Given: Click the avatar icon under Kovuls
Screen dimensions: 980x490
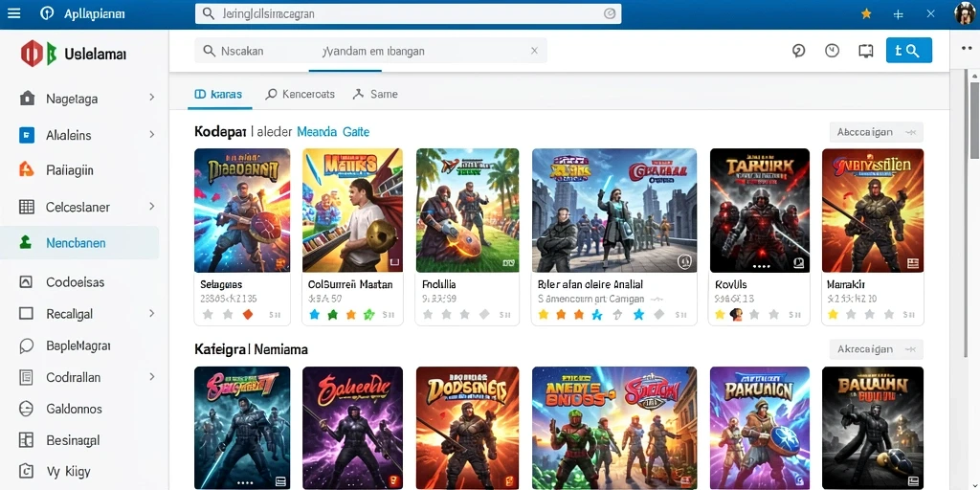Looking at the screenshot, I should (736, 314).
